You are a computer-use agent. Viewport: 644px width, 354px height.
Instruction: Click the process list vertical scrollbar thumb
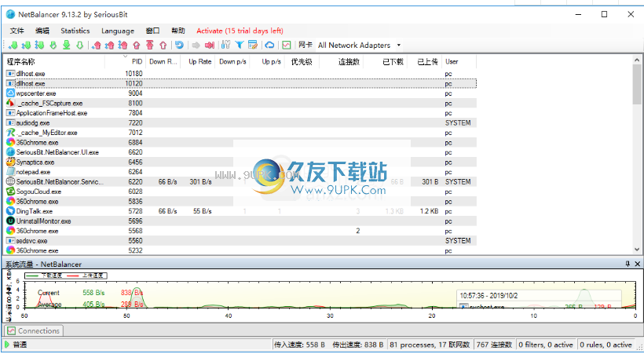pyautogui.click(x=637, y=85)
